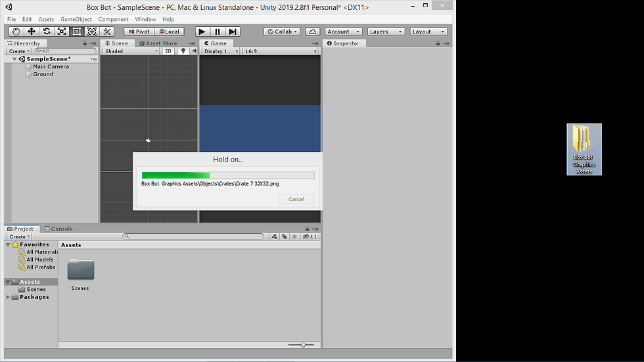Open the Edit menu
This screenshot has width=644, height=362.
27,19
